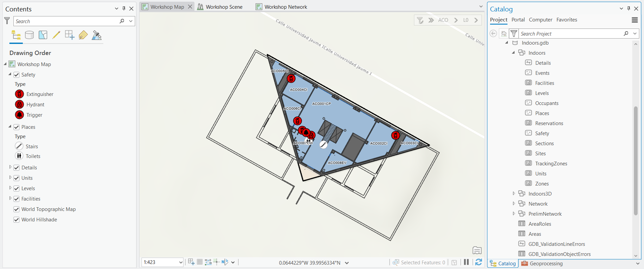The width and height of the screenshot is (644, 269).
Task: Select List By Drawing Order icon
Action: (x=16, y=35)
